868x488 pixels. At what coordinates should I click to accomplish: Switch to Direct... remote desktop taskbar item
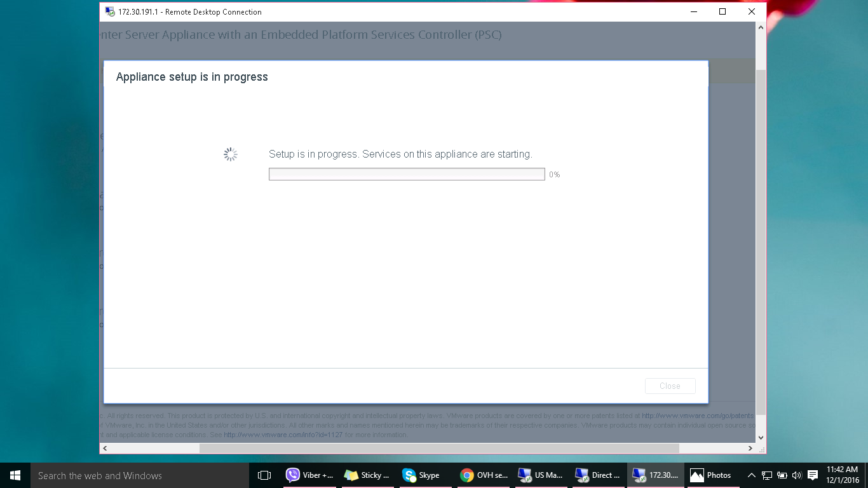click(598, 475)
